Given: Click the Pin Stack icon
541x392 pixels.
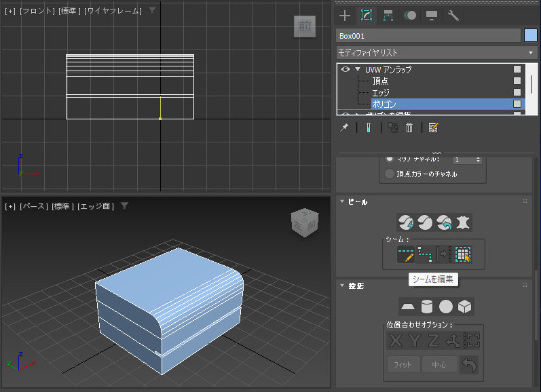Looking at the screenshot, I should (x=344, y=128).
